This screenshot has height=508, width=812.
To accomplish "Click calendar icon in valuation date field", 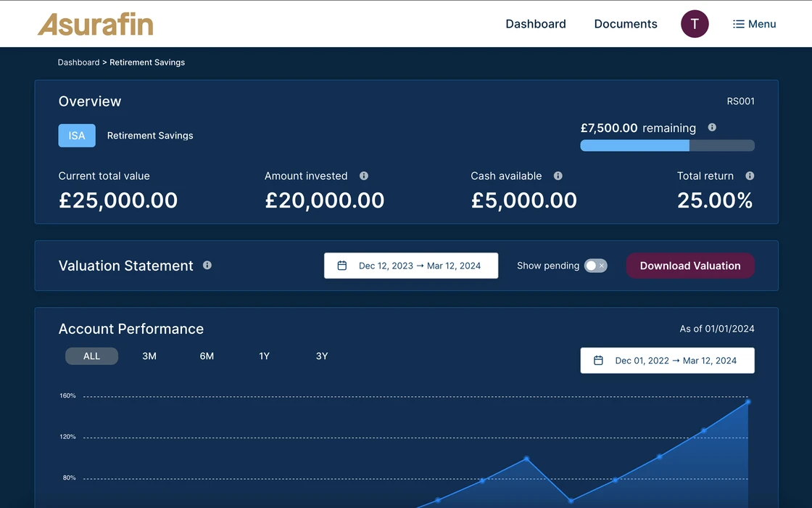I will tap(341, 266).
